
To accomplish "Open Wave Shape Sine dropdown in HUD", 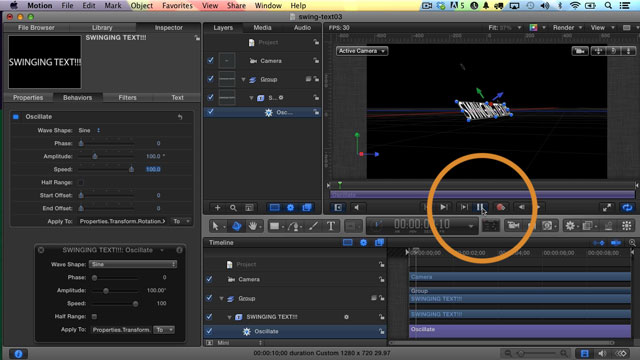I will [x=133, y=264].
